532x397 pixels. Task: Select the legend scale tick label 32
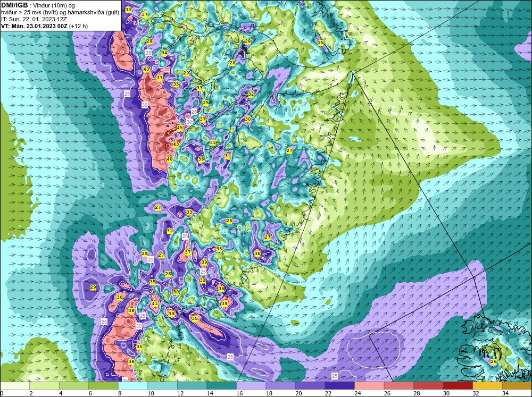[x=476, y=393]
